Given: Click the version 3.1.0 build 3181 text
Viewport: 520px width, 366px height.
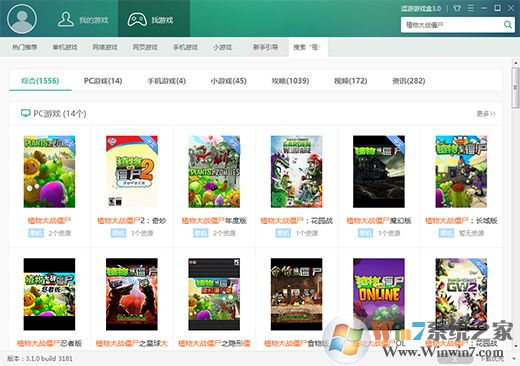Looking at the screenshot, I should (39, 359).
